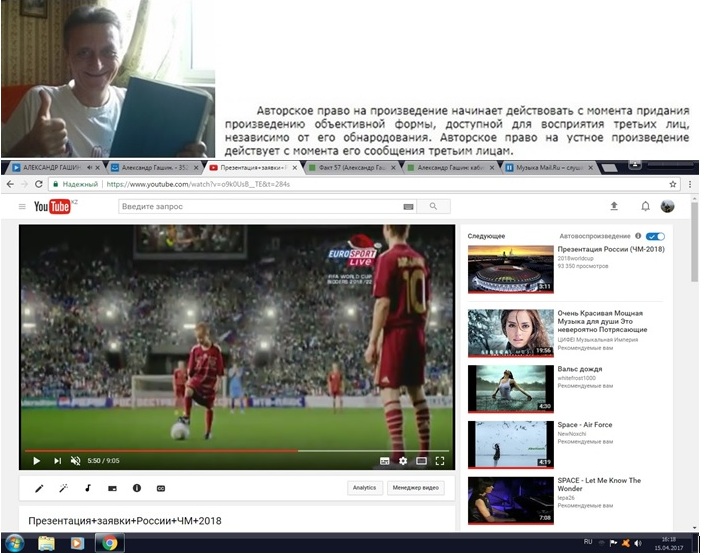Toggle the Автовоспроизведение switch
704x555 pixels.
tap(655, 236)
